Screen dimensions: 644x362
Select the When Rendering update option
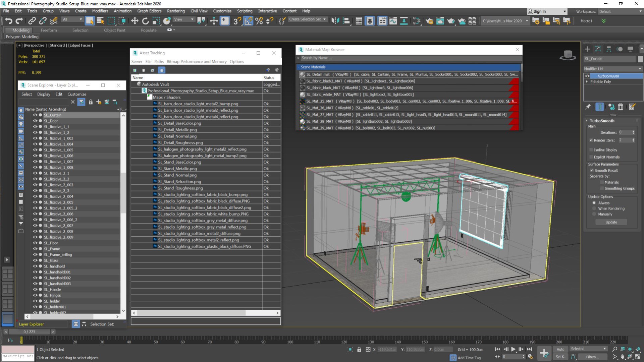pos(594,208)
